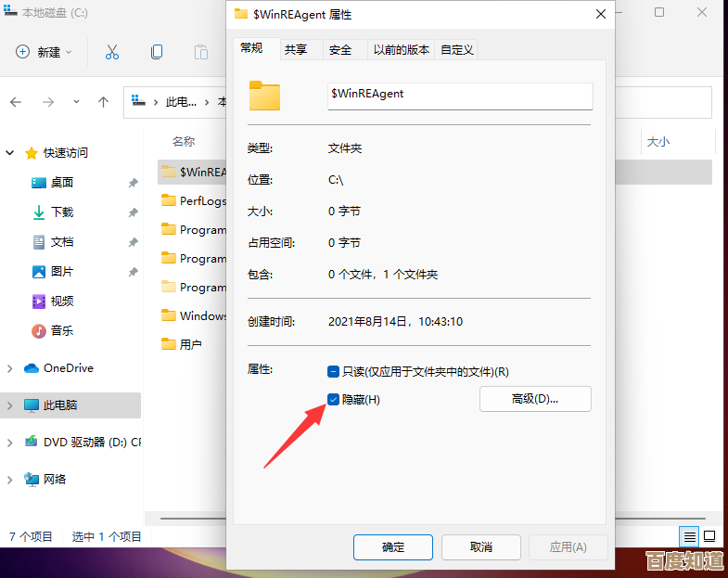This screenshot has height=578, width=728.
Task: Click the Copy icon in Explorer toolbar
Action: [x=157, y=52]
